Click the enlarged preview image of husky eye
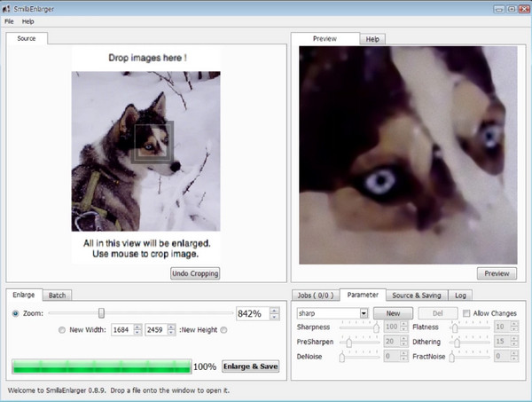Viewport: 532px width, 402px height. (408, 155)
